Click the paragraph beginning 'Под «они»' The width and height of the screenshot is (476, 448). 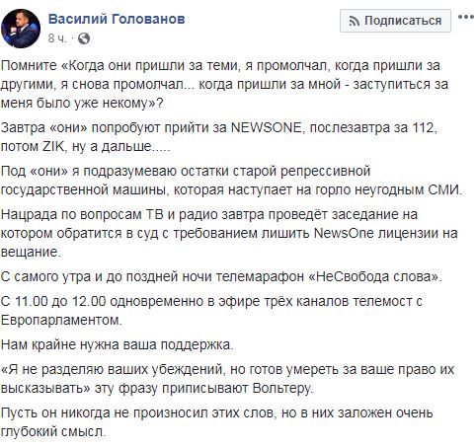[x=232, y=181]
